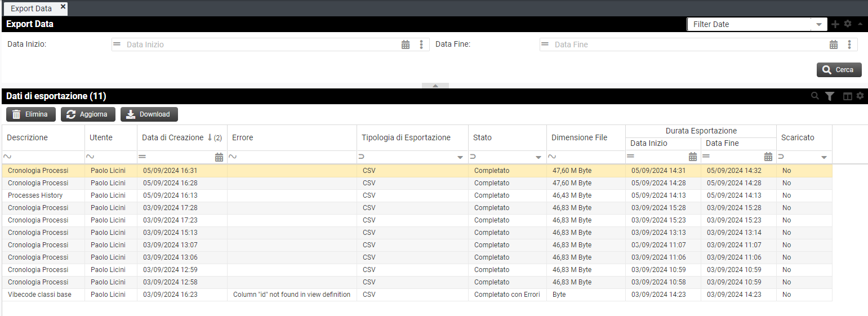Viewport: 868px width, 316px height.
Task: Open the Tipologia di Esportazione filter dropdown
Action: [460, 157]
